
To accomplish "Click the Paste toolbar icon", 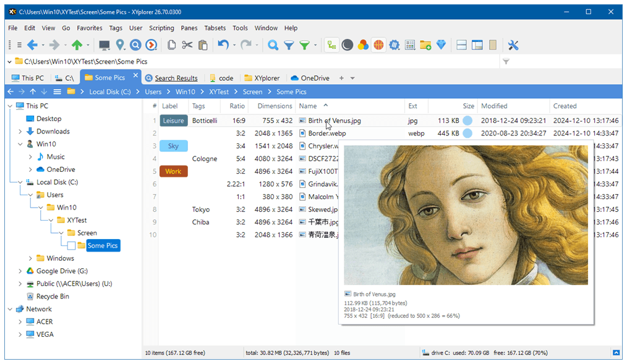I will [203, 44].
